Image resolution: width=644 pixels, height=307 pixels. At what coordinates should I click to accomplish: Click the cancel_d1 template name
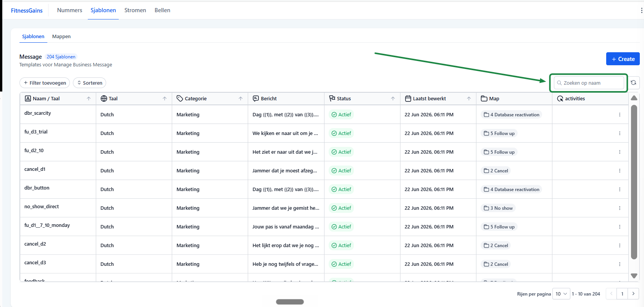point(35,169)
